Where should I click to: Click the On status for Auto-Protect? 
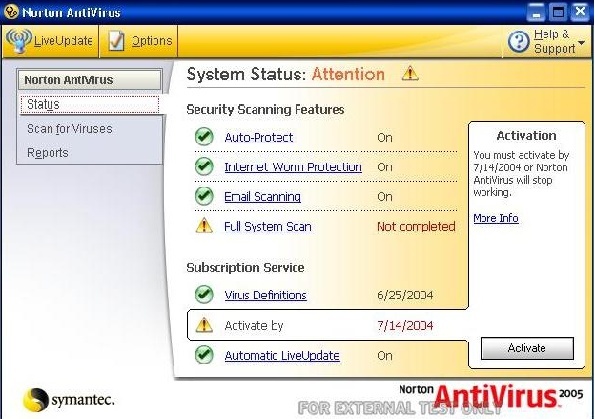click(385, 137)
